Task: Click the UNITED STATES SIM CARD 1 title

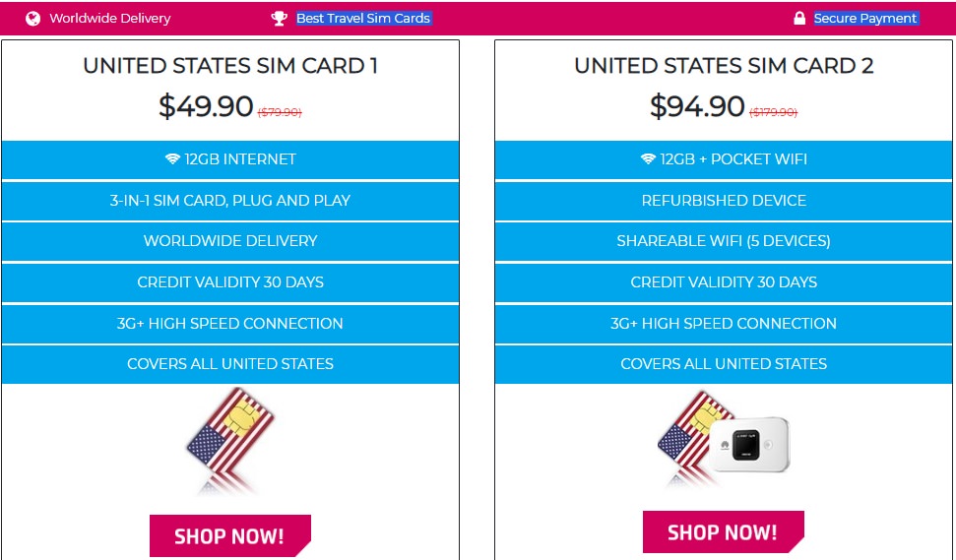Action: point(230,66)
